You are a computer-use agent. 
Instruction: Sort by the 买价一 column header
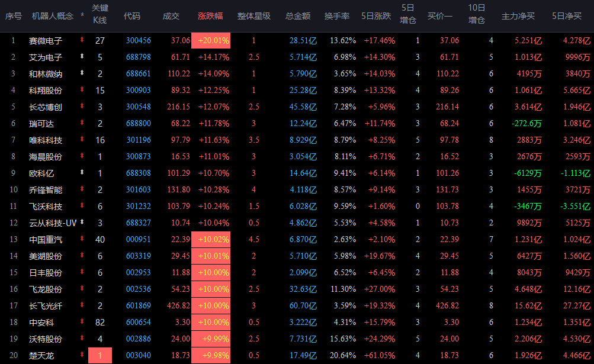click(440, 16)
